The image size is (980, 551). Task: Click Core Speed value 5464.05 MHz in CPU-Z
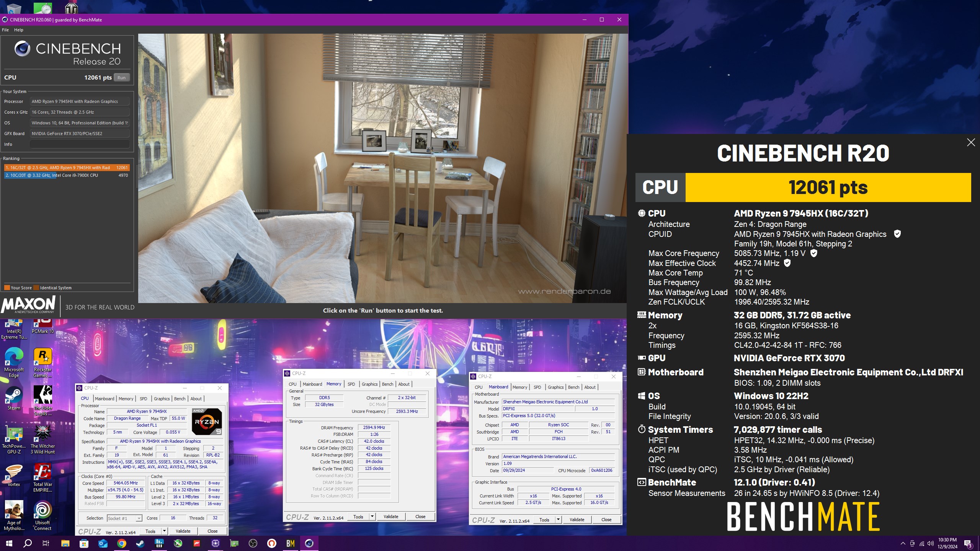(x=126, y=483)
